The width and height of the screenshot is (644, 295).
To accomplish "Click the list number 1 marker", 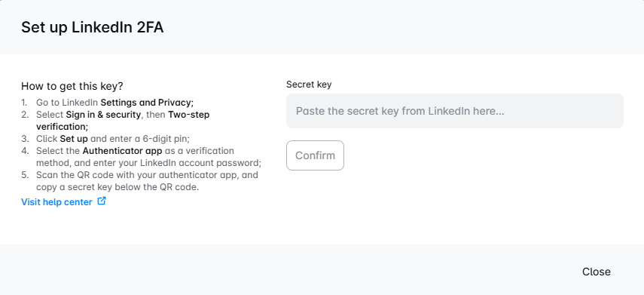I will click(x=24, y=103).
